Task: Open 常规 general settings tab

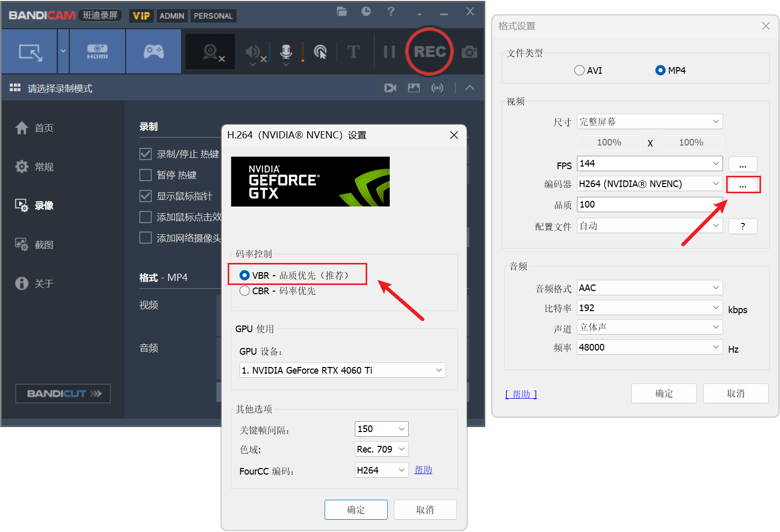Action: pos(34,167)
